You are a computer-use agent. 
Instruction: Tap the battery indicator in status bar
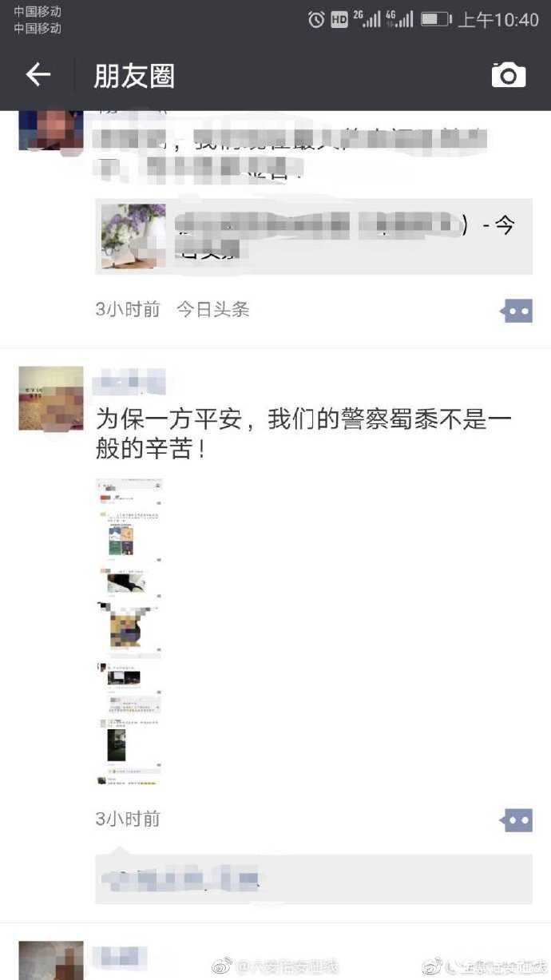click(x=436, y=19)
